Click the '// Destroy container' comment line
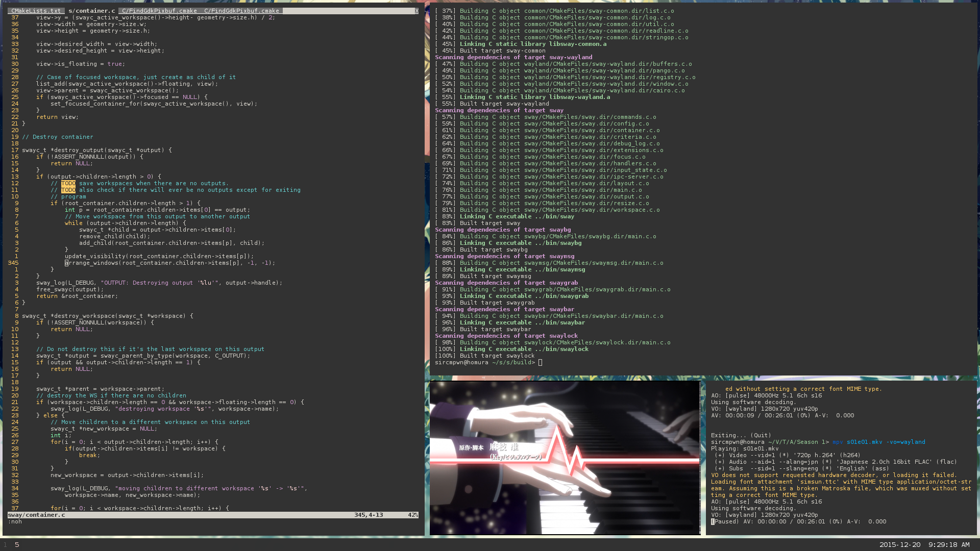The image size is (980, 551). click(x=58, y=137)
